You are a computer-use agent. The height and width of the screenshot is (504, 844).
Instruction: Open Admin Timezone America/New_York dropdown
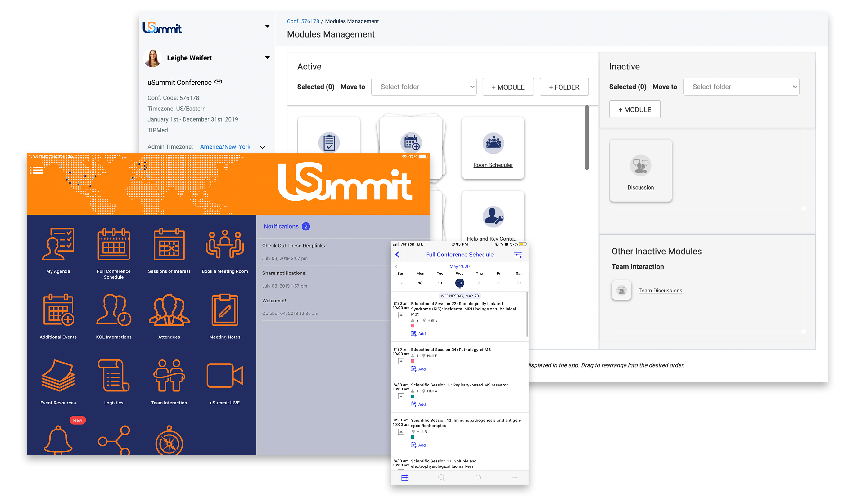pyautogui.click(x=232, y=147)
